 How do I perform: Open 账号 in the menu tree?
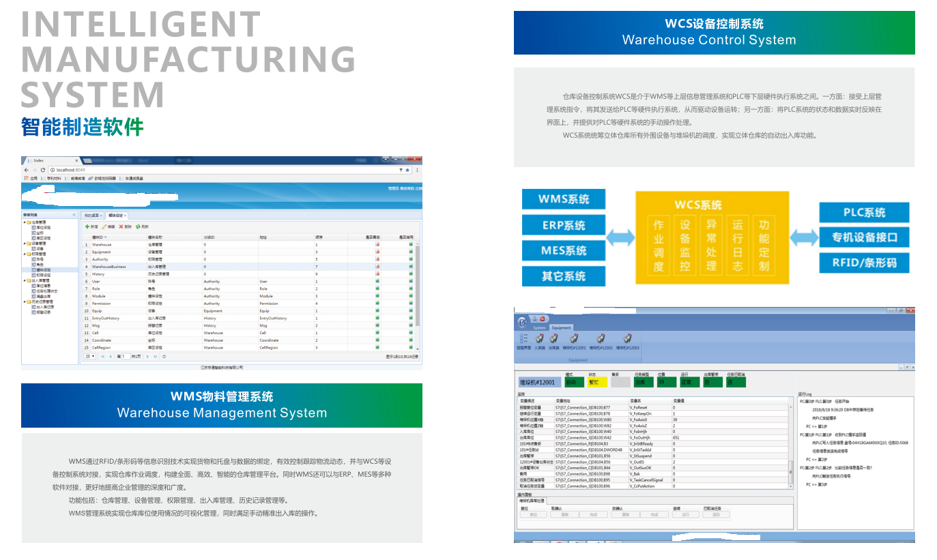(37, 259)
